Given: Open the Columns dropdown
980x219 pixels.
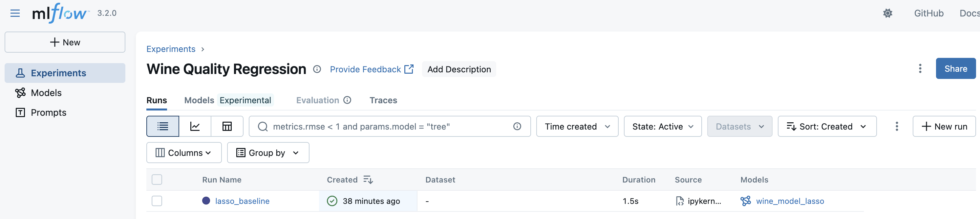Looking at the screenshot, I should [x=184, y=153].
